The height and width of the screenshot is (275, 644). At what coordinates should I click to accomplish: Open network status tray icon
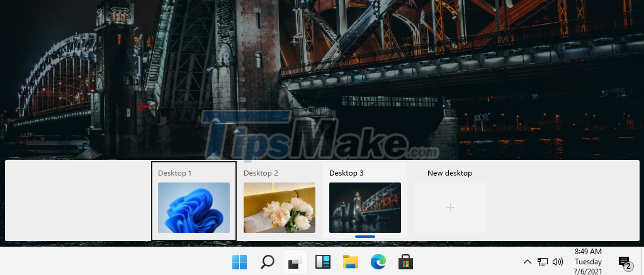pos(543,262)
